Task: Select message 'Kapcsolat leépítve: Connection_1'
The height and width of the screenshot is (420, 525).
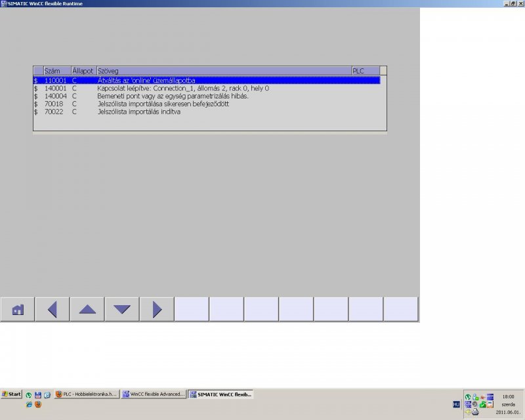Action: (x=207, y=89)
